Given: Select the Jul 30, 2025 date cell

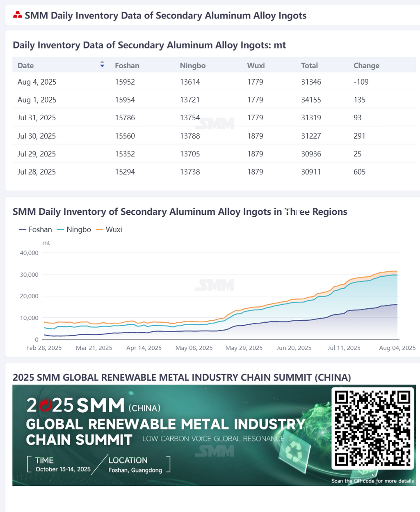Looking at the screenshot, I should click(37, 136).
